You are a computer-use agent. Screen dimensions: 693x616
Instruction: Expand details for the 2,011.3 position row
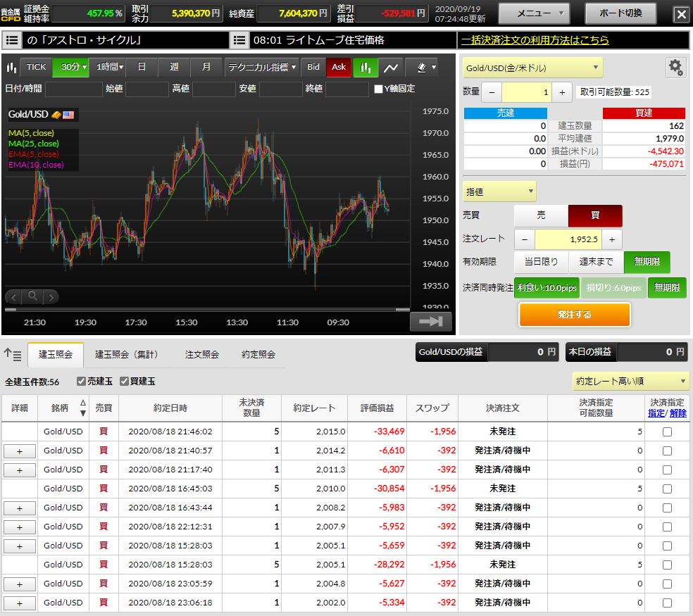tap(20, 470)
